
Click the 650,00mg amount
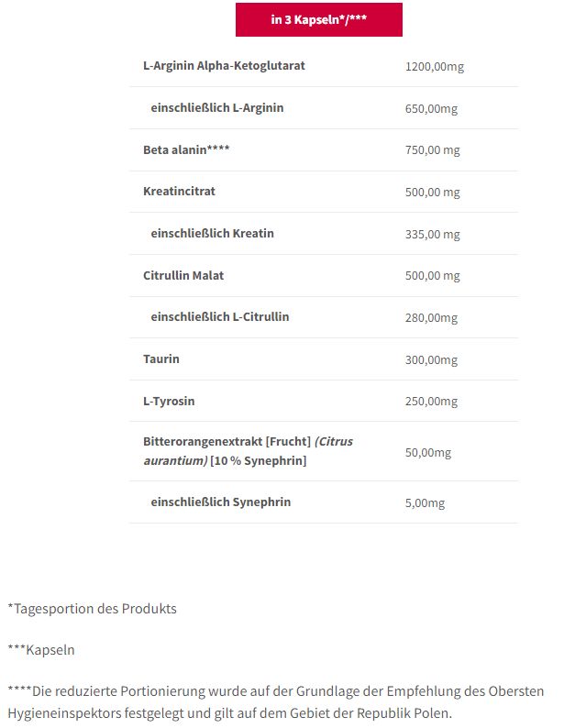tap(431, 108)
